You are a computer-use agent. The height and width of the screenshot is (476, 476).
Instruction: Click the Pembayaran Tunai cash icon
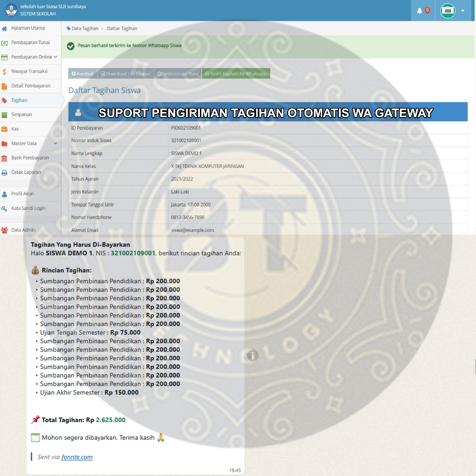(4, 43)
